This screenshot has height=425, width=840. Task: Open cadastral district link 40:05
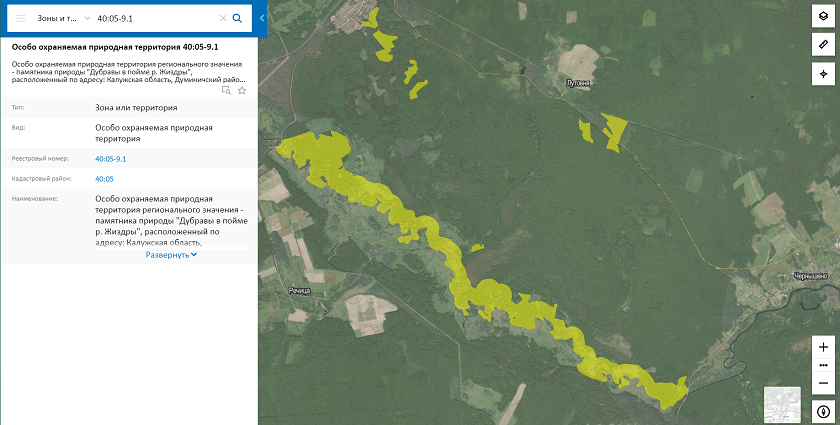pos(104,179)
